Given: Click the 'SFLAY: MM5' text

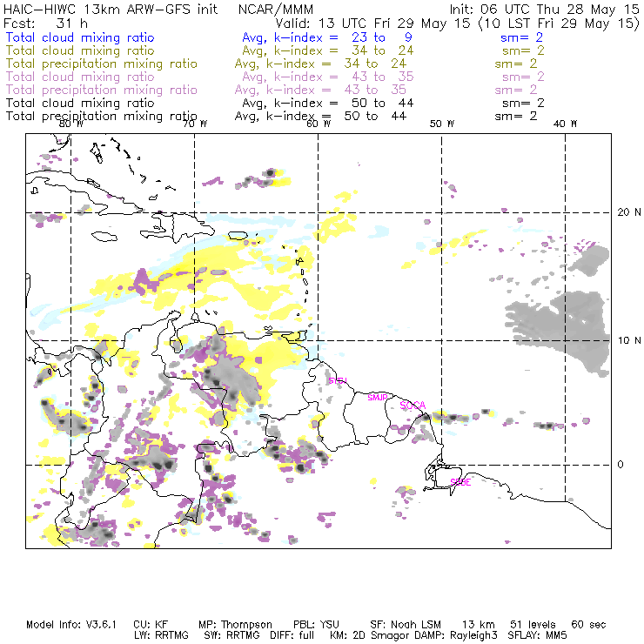Looking at the screenshot, I should [537, 635].
